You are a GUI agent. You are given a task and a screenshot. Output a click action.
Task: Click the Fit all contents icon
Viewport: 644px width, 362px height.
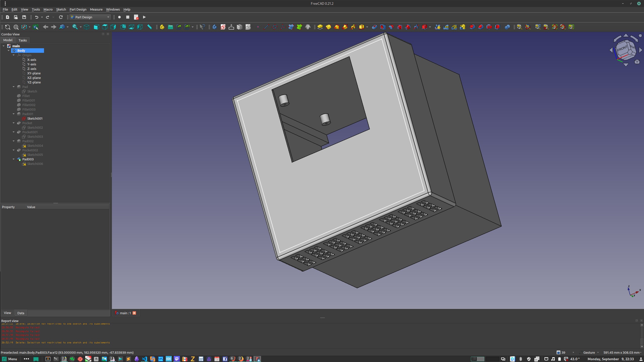8,27
